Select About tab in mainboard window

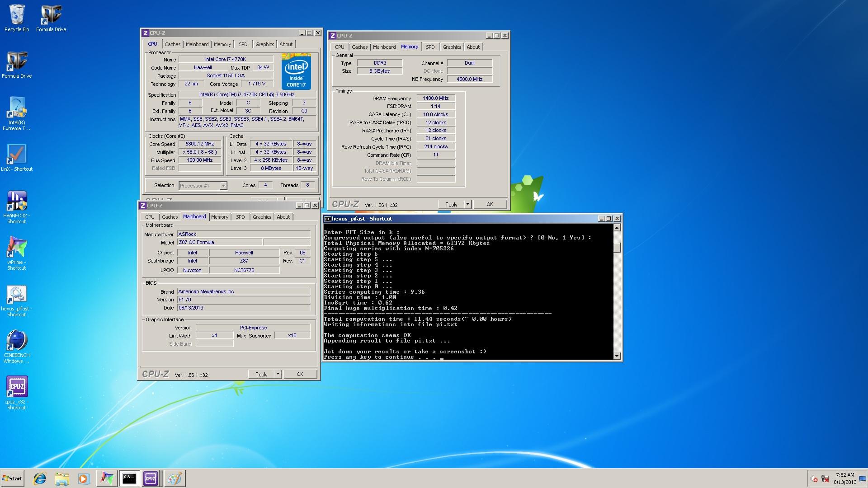283,217
